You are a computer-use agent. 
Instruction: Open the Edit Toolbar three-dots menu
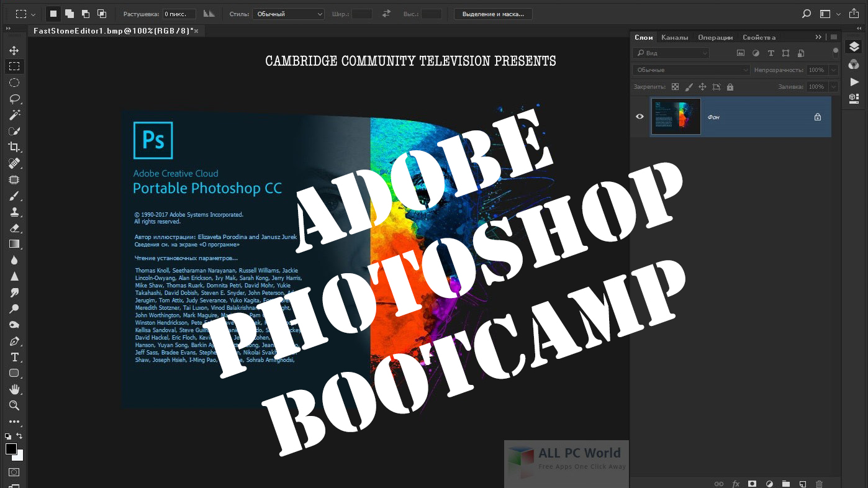[x=14, y=422]
